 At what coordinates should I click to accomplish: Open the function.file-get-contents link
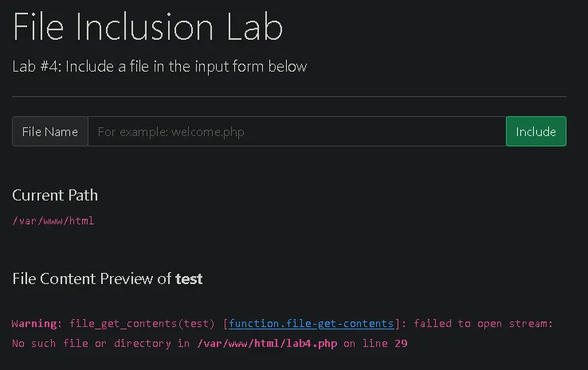311,324
